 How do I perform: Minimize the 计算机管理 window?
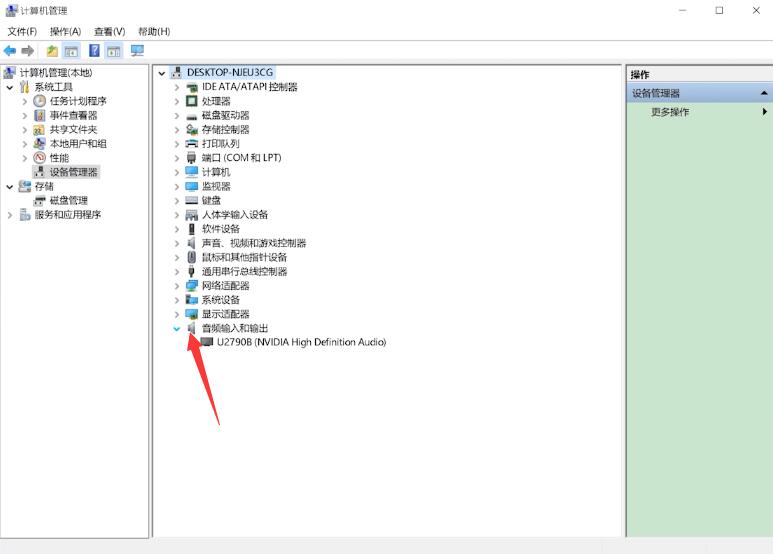(x=682, y=10)
